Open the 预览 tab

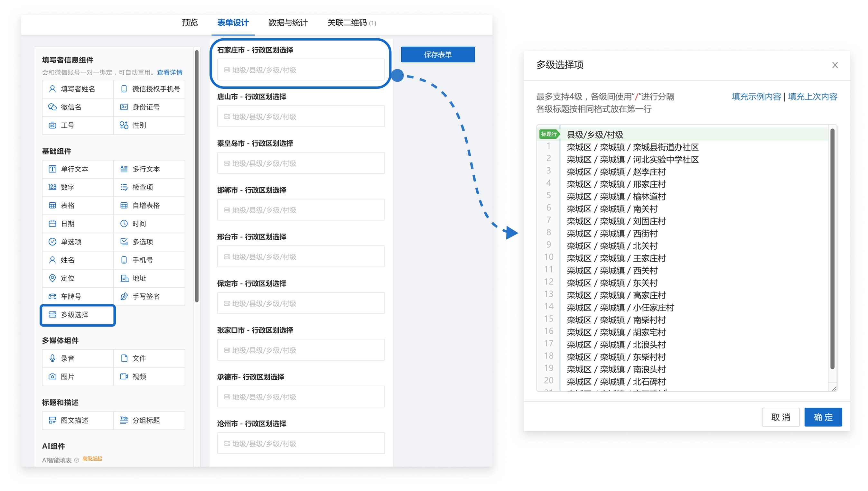pyautogui.click(x=190, y=23)
